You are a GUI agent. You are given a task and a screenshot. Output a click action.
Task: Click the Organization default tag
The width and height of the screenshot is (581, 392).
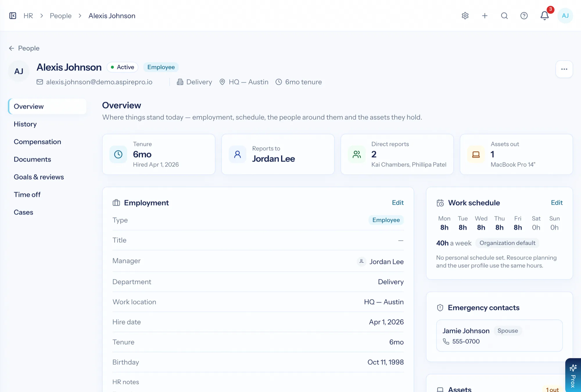pos(507,243)
